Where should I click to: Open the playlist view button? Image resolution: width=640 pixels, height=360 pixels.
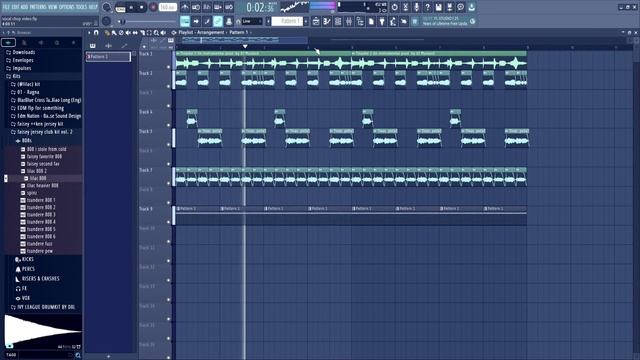click(x=316, y=21)
